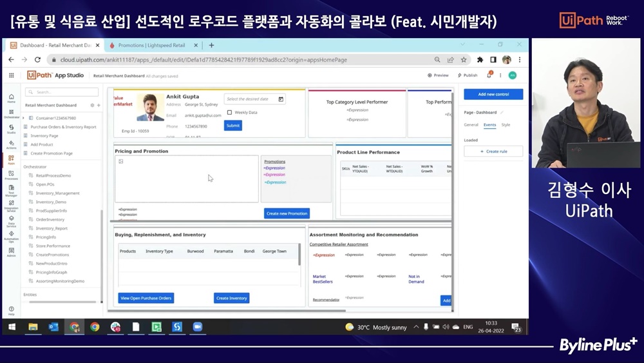The image size is (644, 363).
Task: Open Chrome side panel icon
Action: pos(493,59)
